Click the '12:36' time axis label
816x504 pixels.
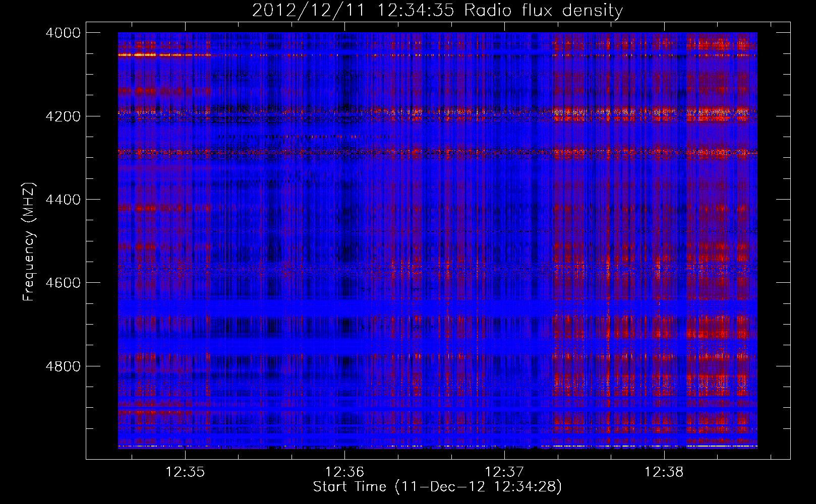pos(344,472)
